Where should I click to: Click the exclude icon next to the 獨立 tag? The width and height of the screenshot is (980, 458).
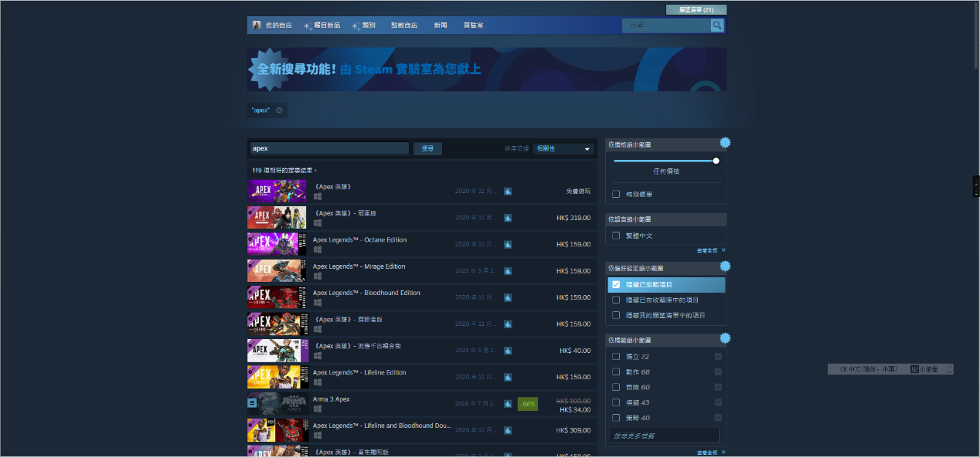tap(718, 356)
